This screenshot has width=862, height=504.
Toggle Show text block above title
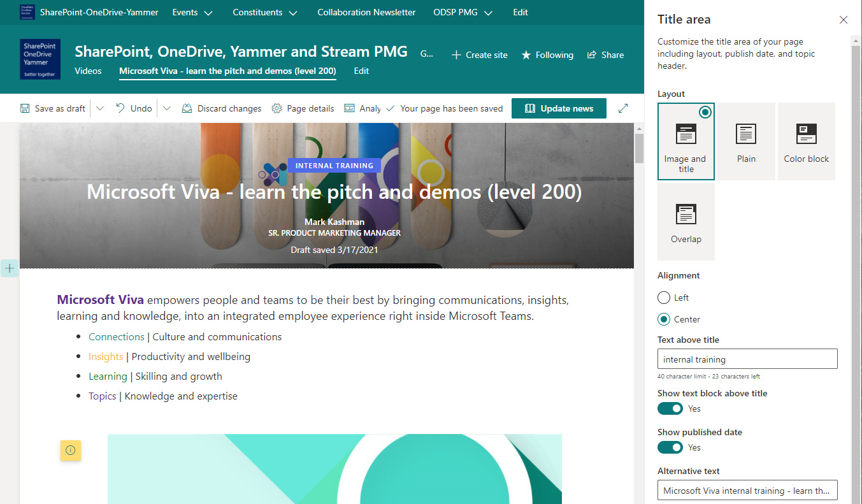click(670, 408)
